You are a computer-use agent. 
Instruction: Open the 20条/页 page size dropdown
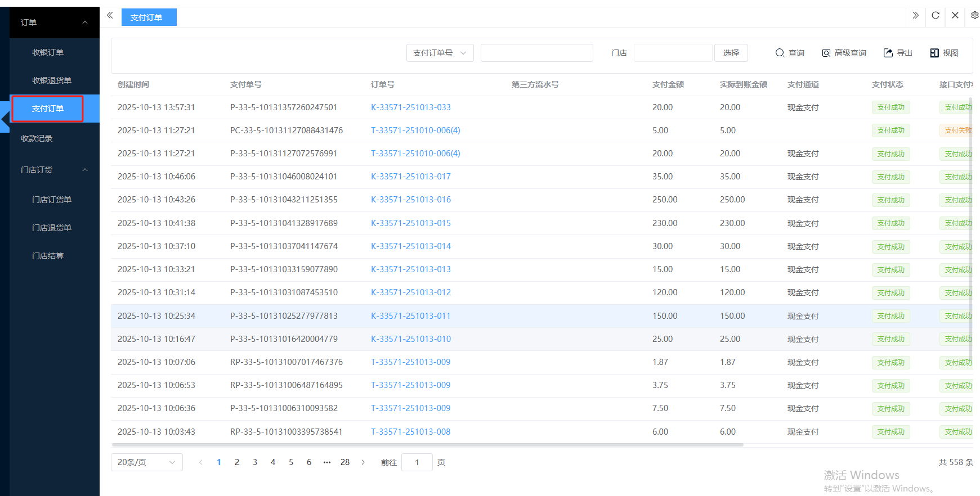click(x=146, y=462)
